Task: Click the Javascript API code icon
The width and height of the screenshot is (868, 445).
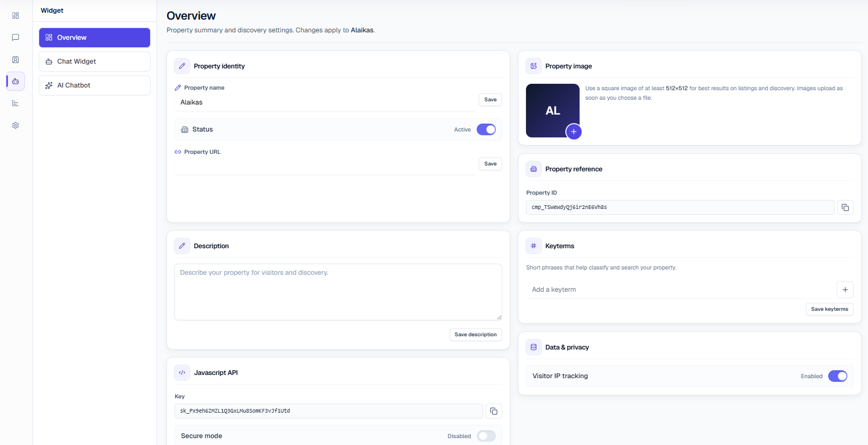Action: [182, 373]
